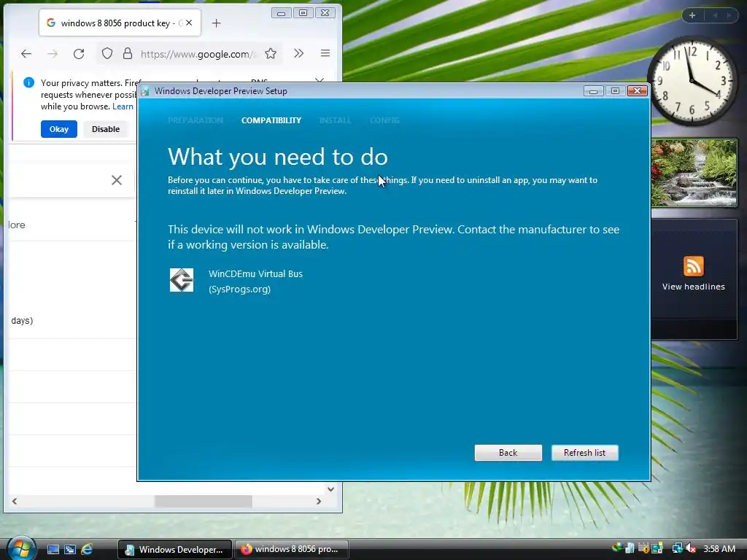Viewport: 747px width, 560px height.
Task: Click the site padlock icon in Firefox
Action: click(127, 53)
